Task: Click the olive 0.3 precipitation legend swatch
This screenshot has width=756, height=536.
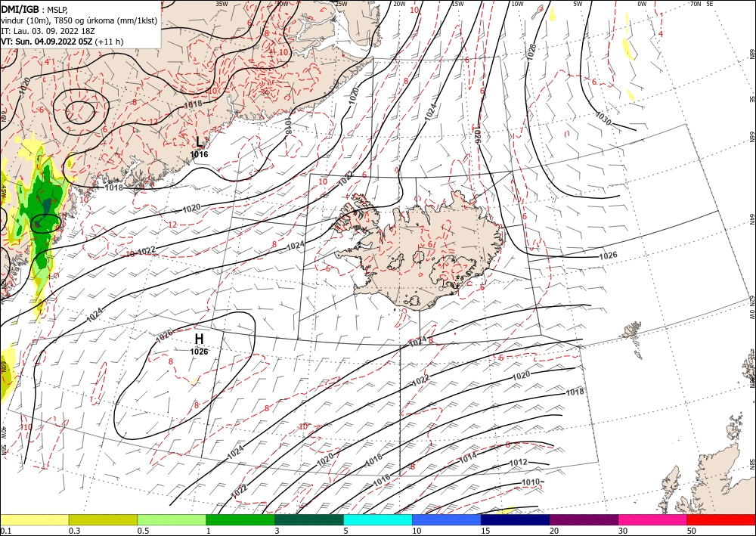Action: click(x=103, y=519)
